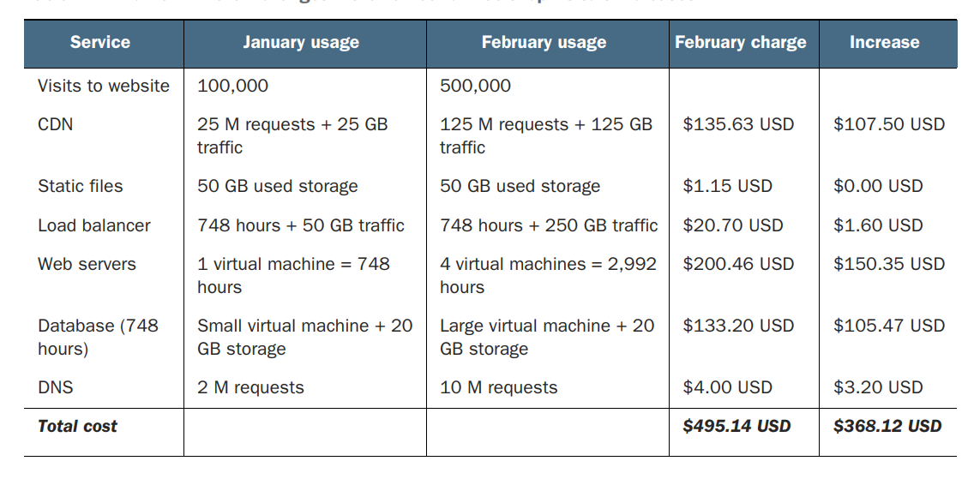This screenshot has width=980, height=479.
Task: Click the Total cost label
Action: 78,426
